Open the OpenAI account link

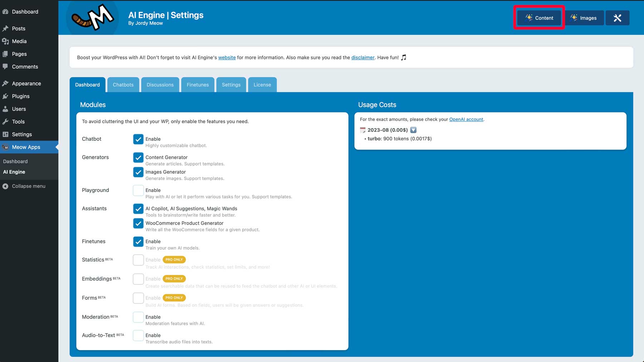coord(466,120)
